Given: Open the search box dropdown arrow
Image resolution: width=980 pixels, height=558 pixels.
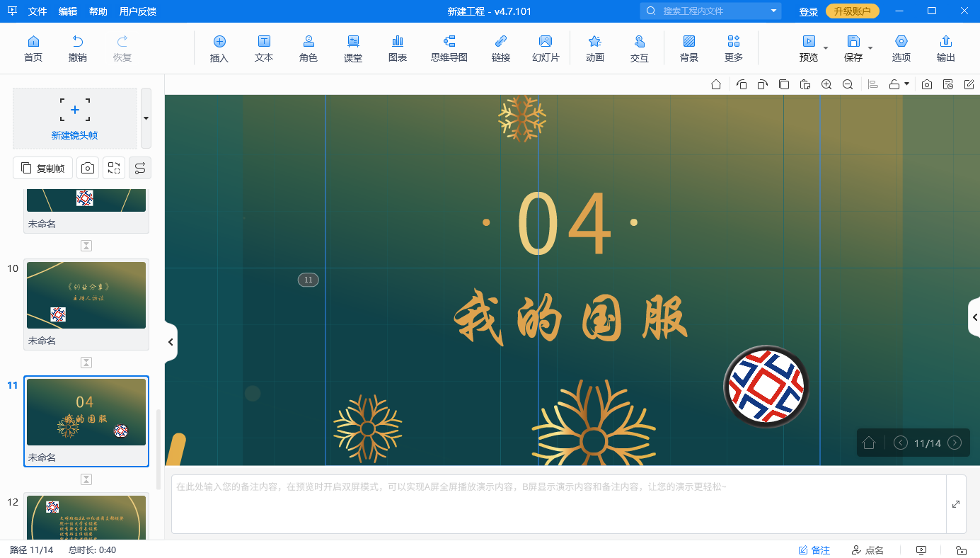Looking at the screenshot, I should tap(773, 11).
